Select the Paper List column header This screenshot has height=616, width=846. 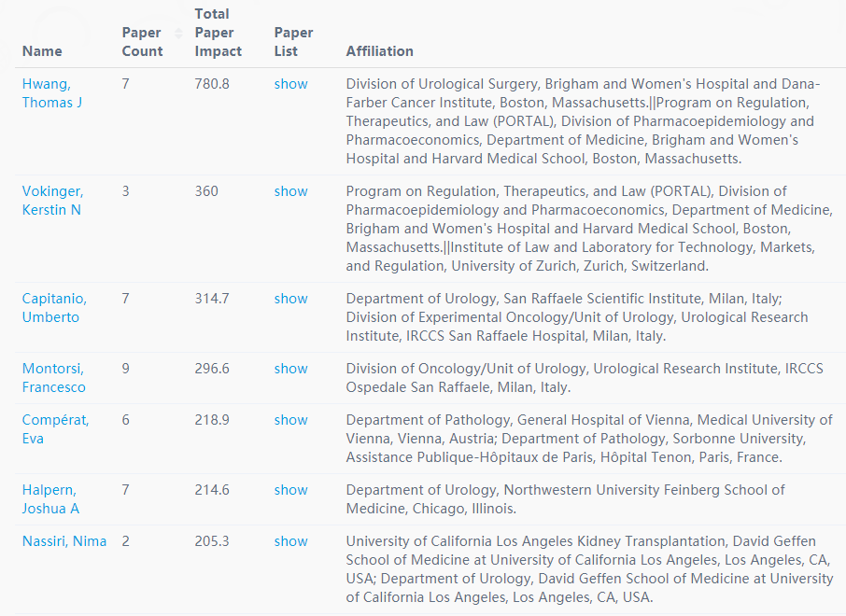tap(293, 42)
